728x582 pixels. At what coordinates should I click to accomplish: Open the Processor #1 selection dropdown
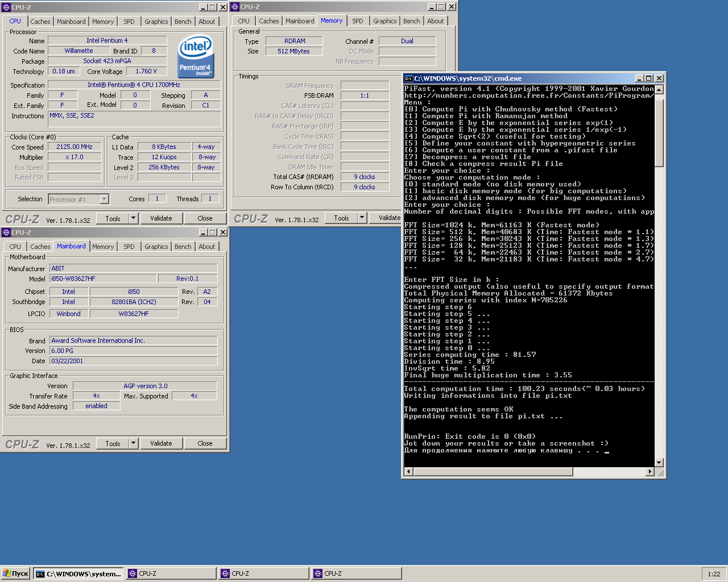104,199
